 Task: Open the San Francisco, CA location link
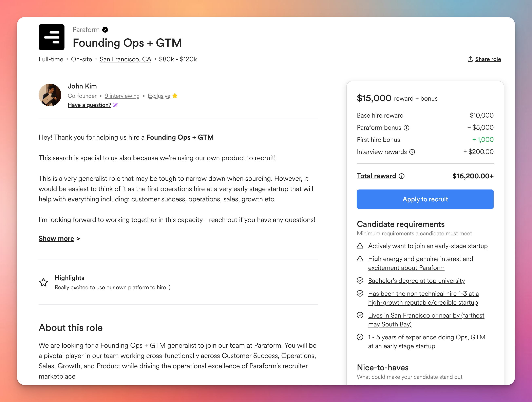click(125, 59)
